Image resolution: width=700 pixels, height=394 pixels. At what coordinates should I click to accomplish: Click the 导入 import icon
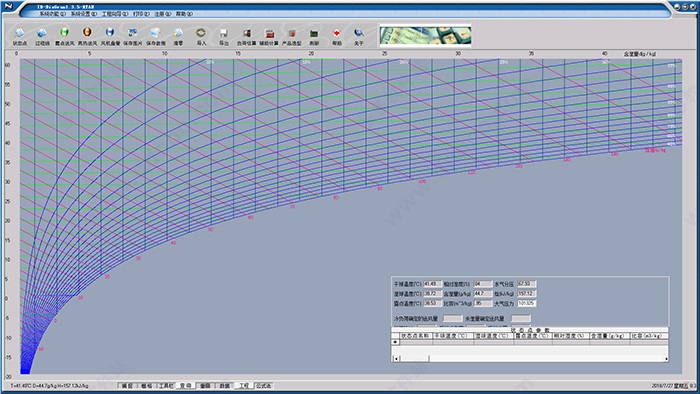tap(201, 36)
